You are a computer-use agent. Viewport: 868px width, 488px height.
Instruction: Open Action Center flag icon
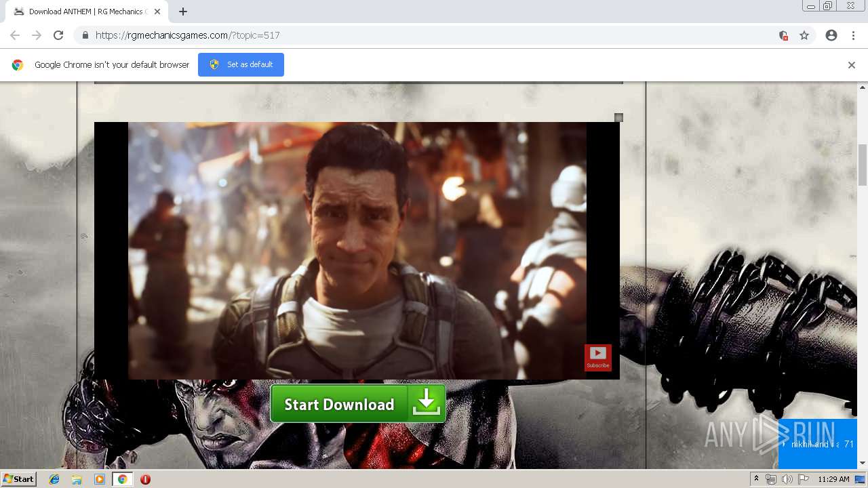point(803,479)
